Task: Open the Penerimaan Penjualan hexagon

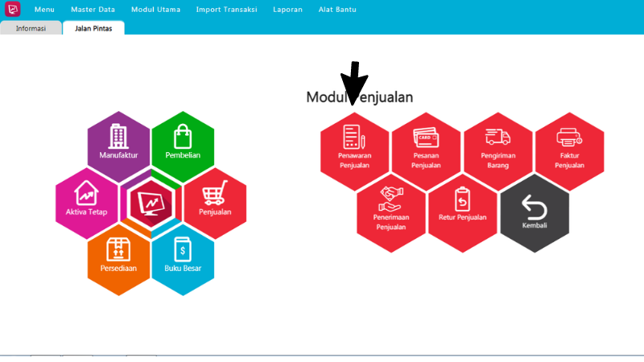Action: tap(390, 212)
